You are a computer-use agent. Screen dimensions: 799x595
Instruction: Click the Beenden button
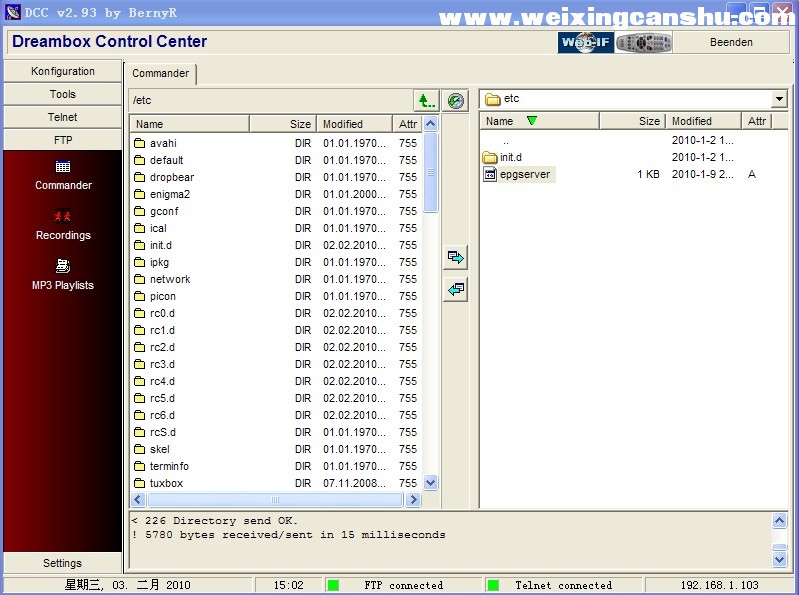(731, 42)
